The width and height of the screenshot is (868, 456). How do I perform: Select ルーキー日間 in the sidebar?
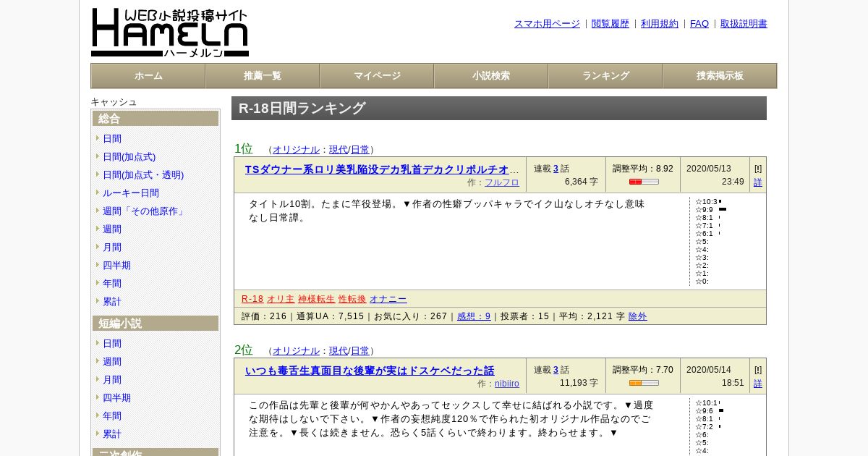tap(131, 193)
